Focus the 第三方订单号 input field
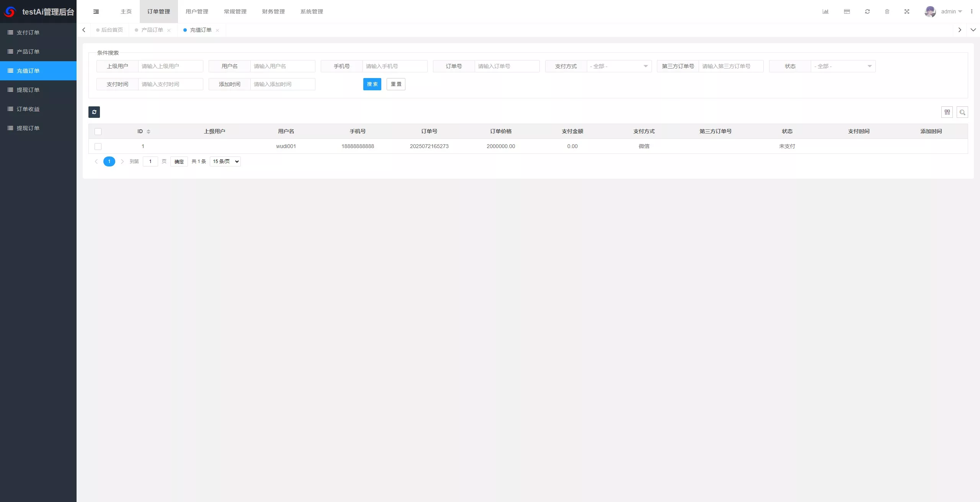Image resolution: width=980 pixels, height=502 pixels. pos(731,66)
